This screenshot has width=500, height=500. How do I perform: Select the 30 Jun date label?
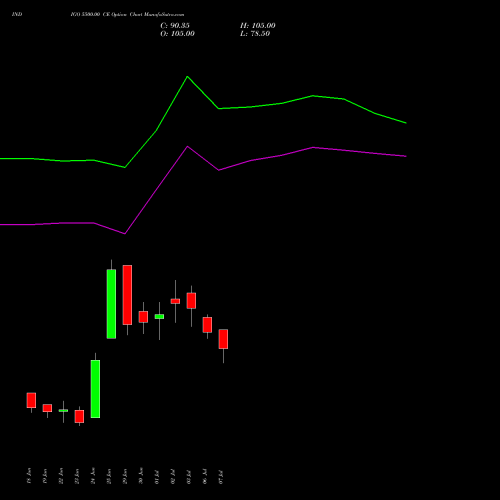point(141,476)
